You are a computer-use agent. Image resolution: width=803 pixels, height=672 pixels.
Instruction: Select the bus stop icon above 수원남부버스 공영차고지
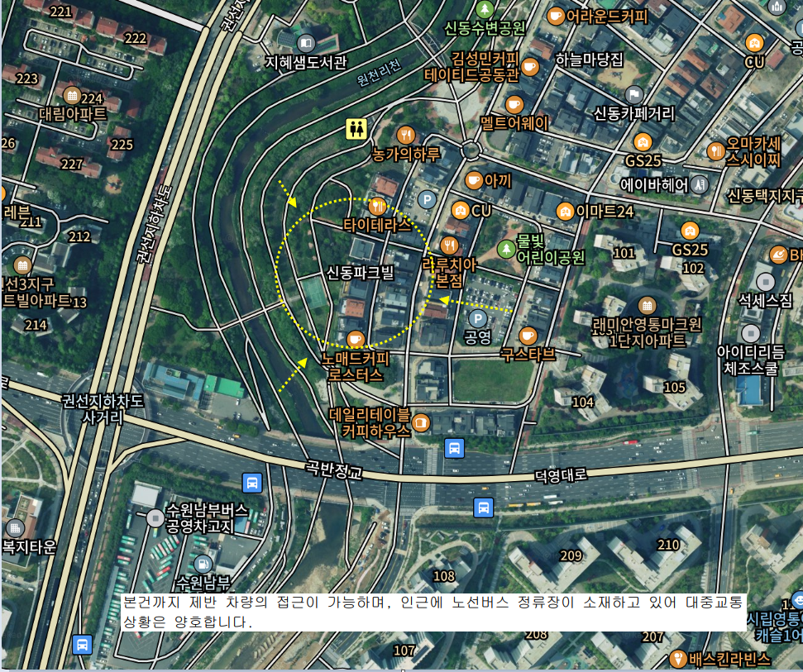(x=252, y=483)
